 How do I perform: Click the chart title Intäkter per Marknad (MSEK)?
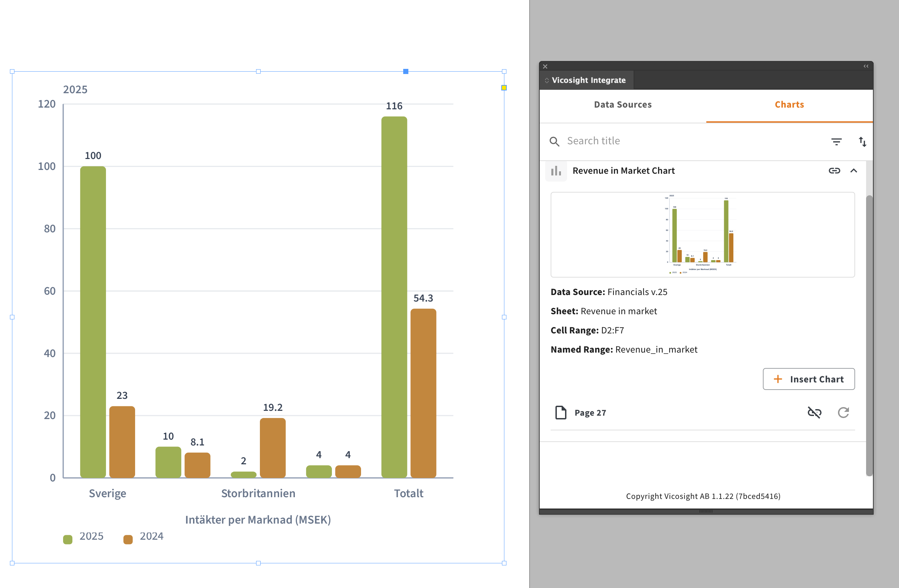[x=258, y=520]
